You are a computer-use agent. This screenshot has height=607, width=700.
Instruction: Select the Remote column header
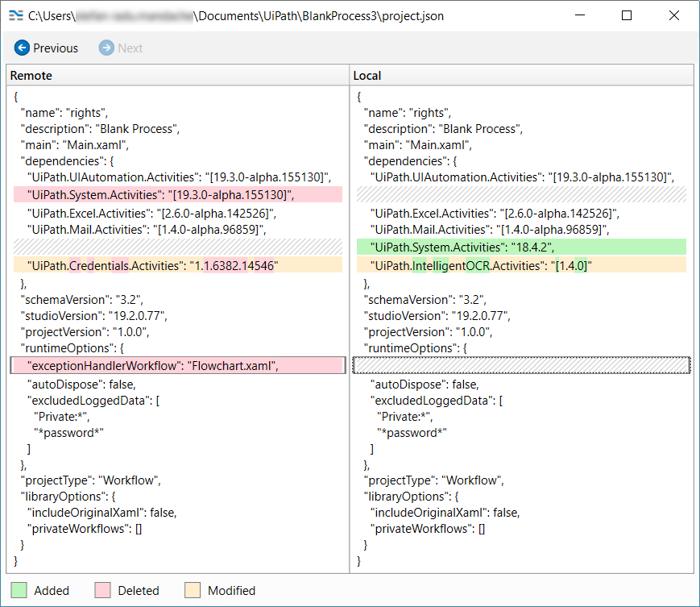click(x=31, y=75)
